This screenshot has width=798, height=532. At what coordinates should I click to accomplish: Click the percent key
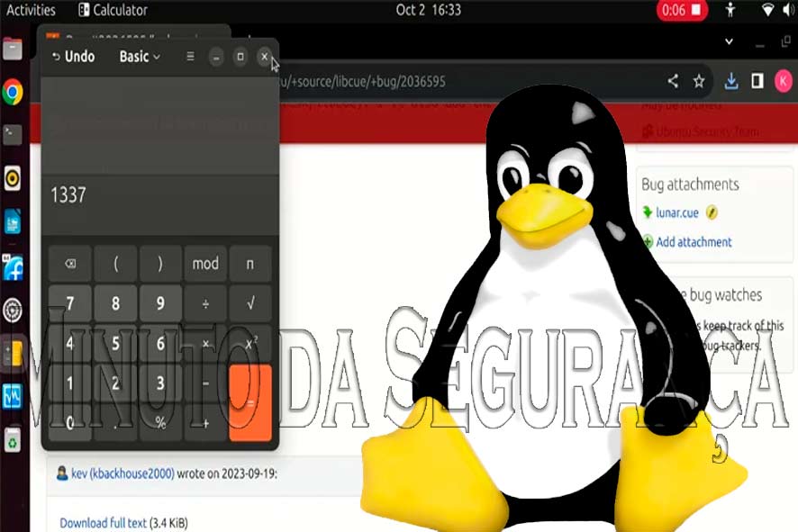(x=160, y=423)
